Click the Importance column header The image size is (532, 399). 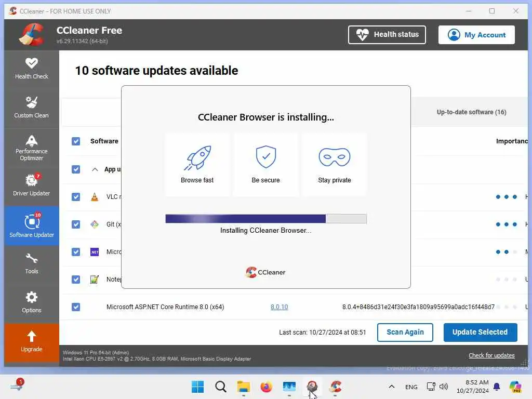pos(512,141)
